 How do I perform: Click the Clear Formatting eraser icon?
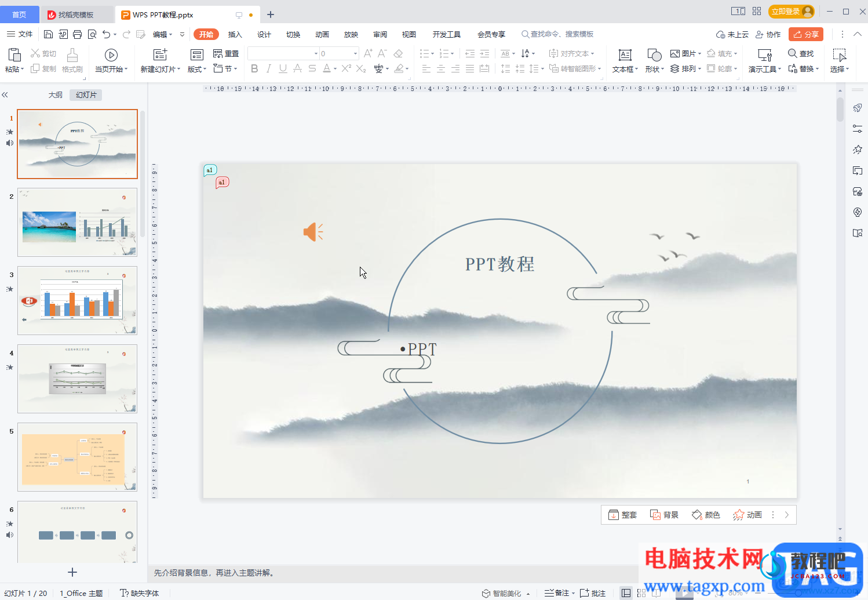click(x=398, y=53)
